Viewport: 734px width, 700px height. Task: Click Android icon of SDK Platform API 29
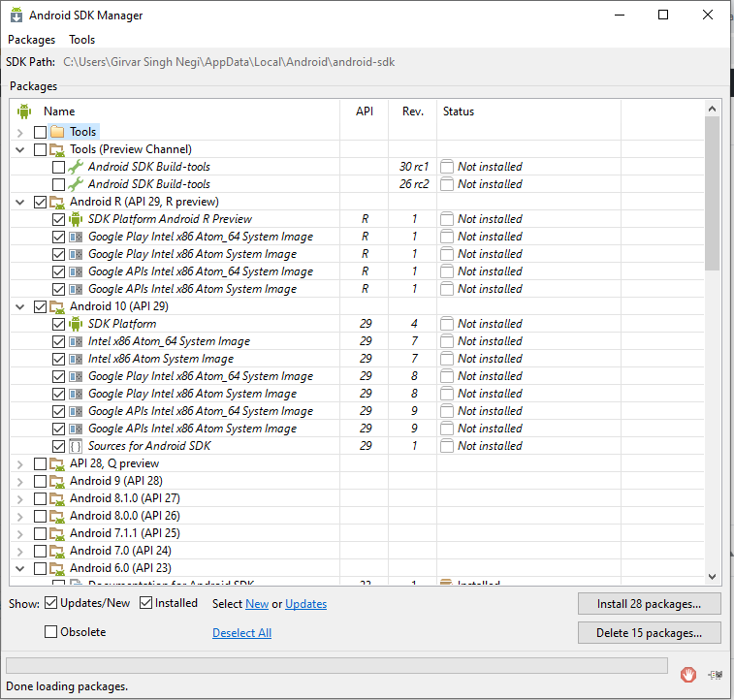(x=76, y=324)
